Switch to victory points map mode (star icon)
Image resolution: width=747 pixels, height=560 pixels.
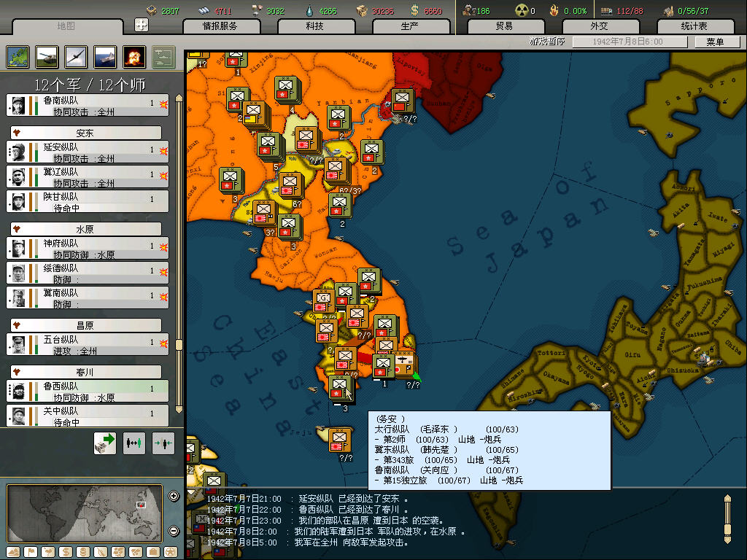click(x=171, y=553)
